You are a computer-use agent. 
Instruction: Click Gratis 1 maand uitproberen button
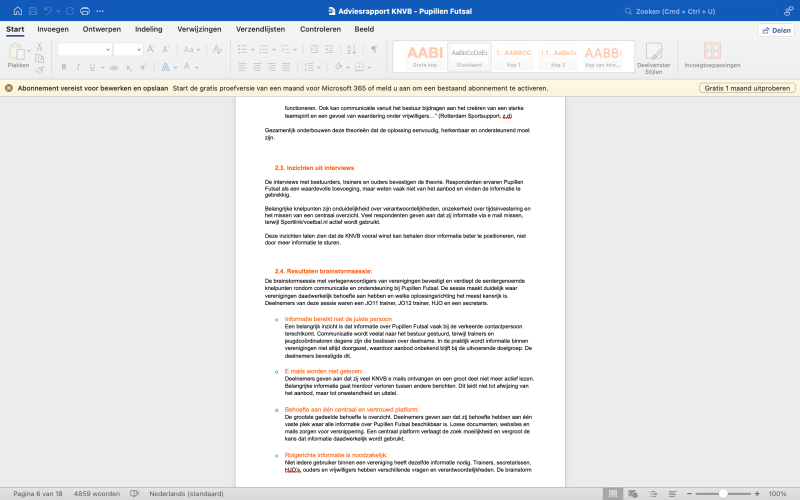click(745, 88)
